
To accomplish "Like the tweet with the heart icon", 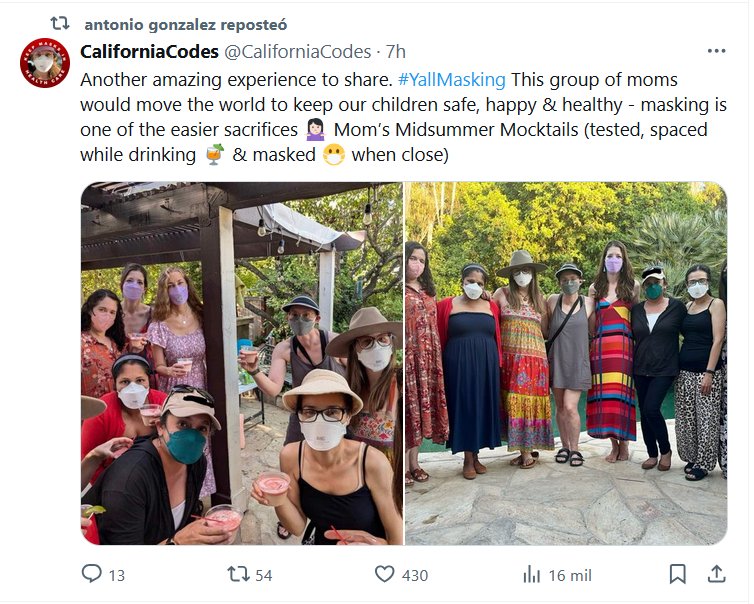I will click(384, 574).
